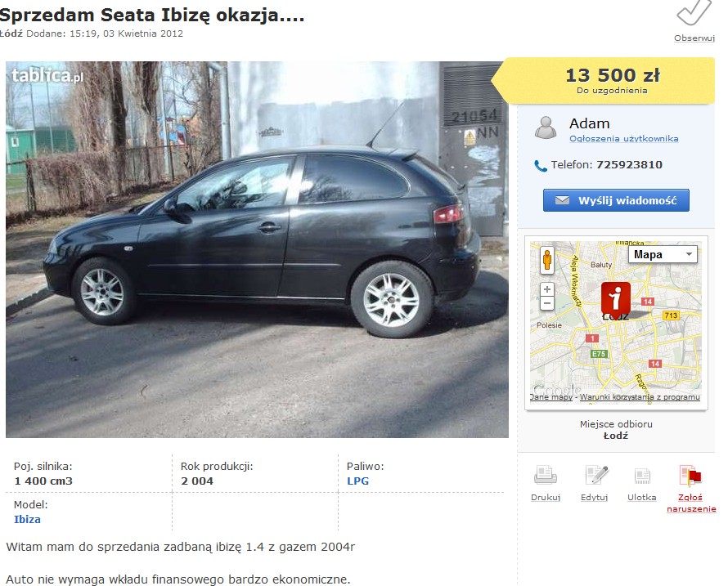Open the Mapa map type dropdown
Image resolution: width=728 pixels, height=586 pixels.
click(x=663, y=254)
